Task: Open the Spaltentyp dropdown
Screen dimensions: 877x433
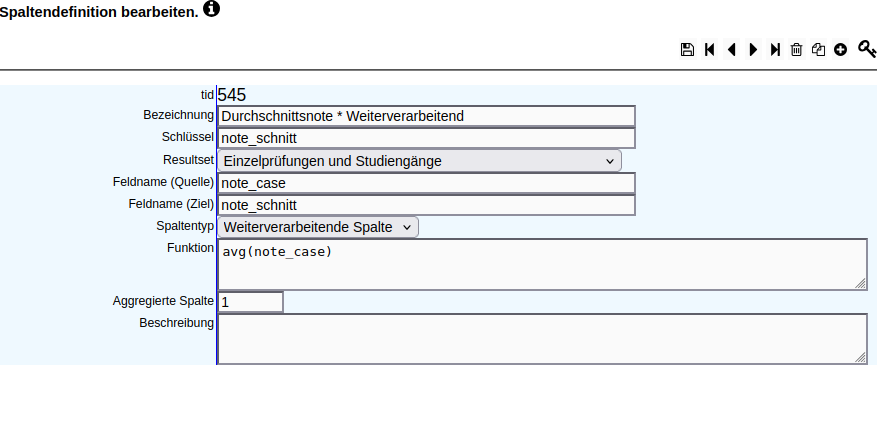Action: [318, 227]
